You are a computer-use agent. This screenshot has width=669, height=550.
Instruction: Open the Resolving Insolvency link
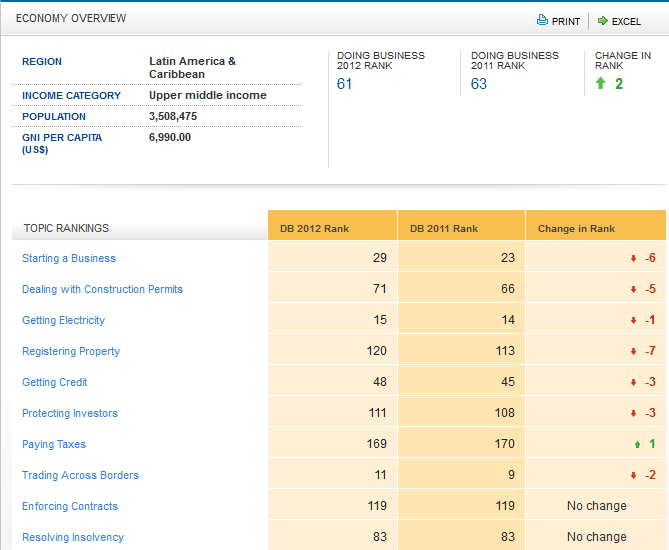[x=73, y=537]
